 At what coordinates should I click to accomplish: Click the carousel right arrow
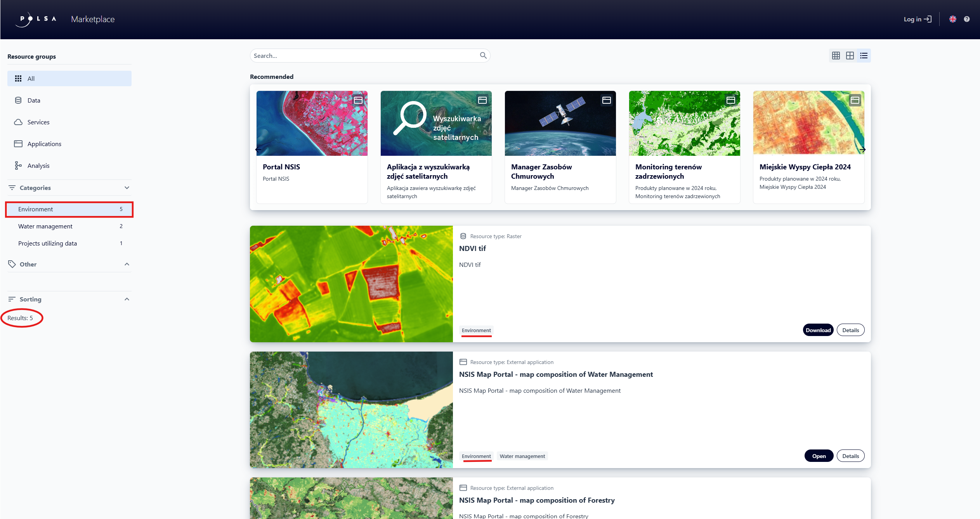point(862,149)
